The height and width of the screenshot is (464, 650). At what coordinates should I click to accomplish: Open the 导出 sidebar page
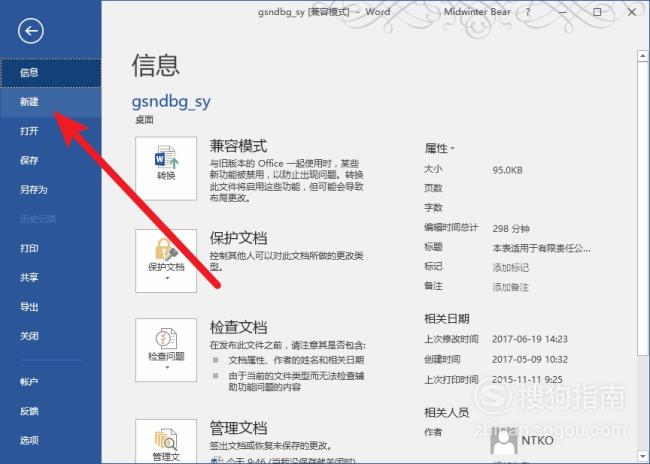[51, 307]
